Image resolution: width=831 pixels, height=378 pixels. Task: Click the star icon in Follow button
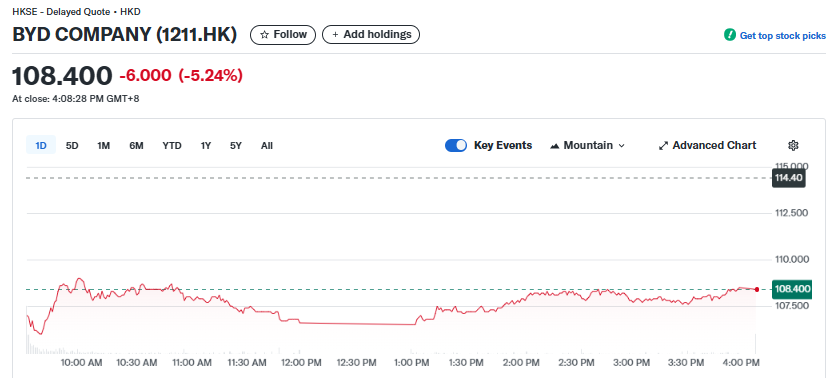264,35
